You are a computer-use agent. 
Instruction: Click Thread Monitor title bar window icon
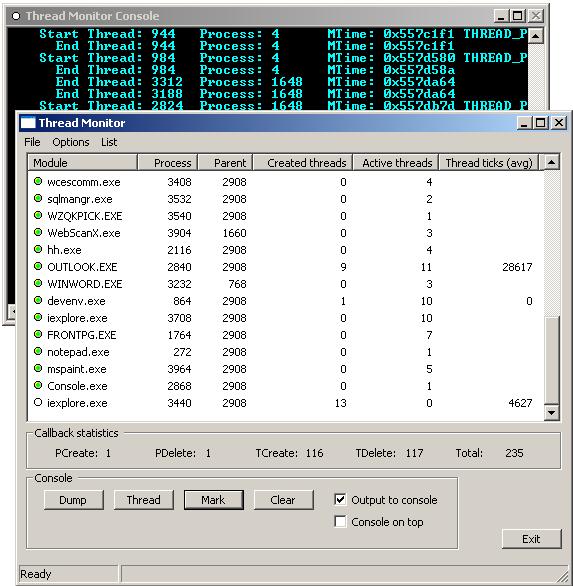[x=28, y=123]
